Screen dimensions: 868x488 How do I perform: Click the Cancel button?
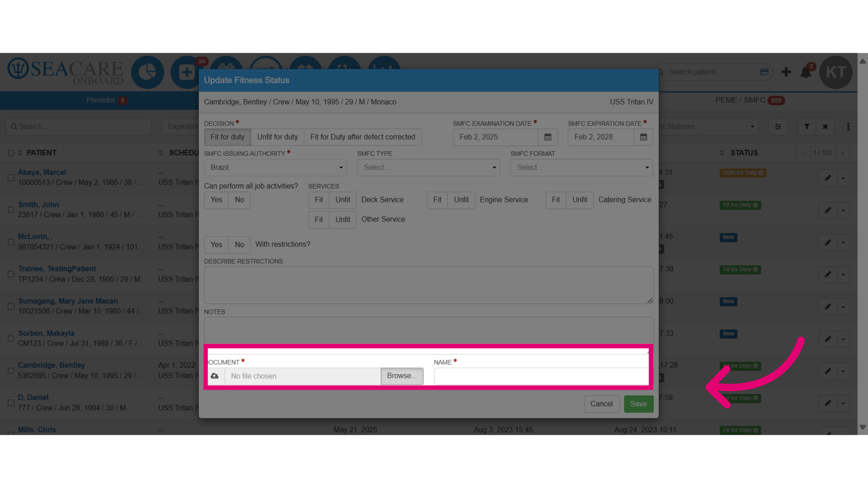(601, 404)
